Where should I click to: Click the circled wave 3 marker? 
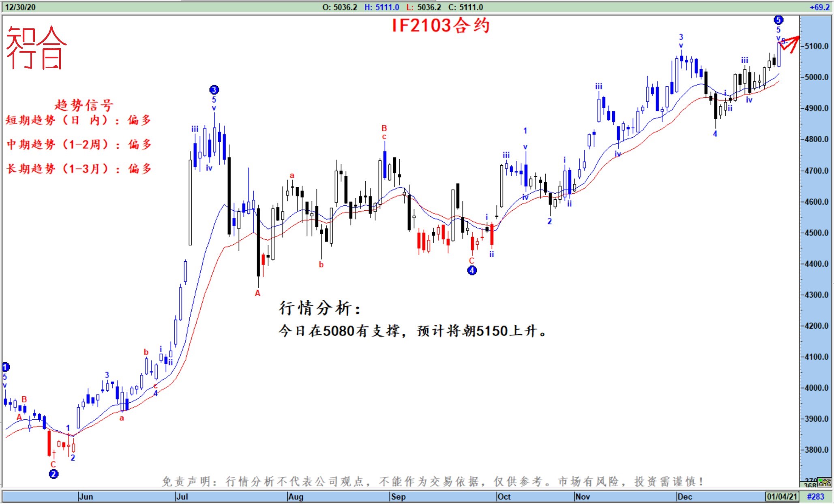214,90
